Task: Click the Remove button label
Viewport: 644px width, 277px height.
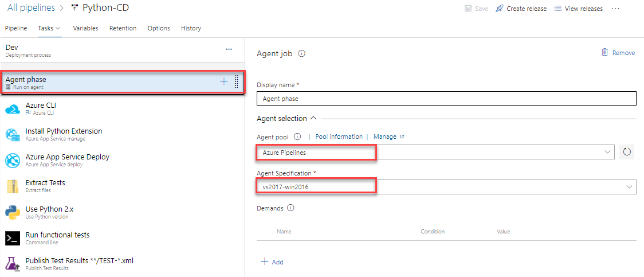Action: [623, 53]
